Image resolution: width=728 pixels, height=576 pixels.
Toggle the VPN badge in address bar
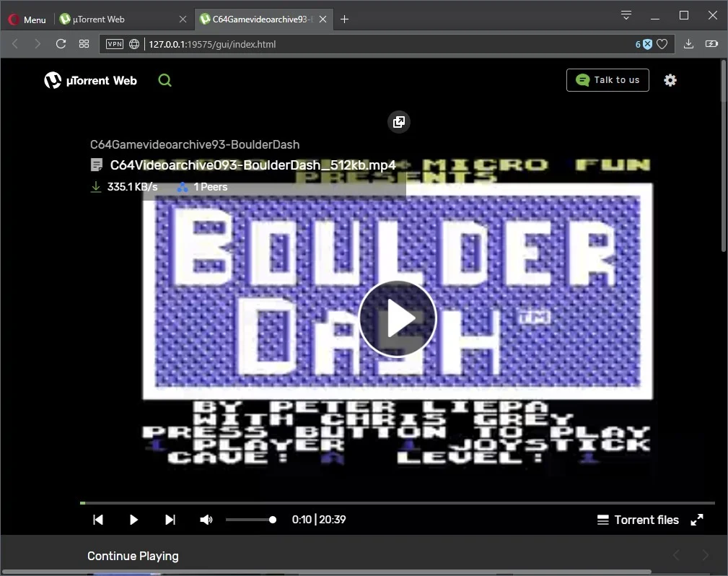click(x=115, y=44)
